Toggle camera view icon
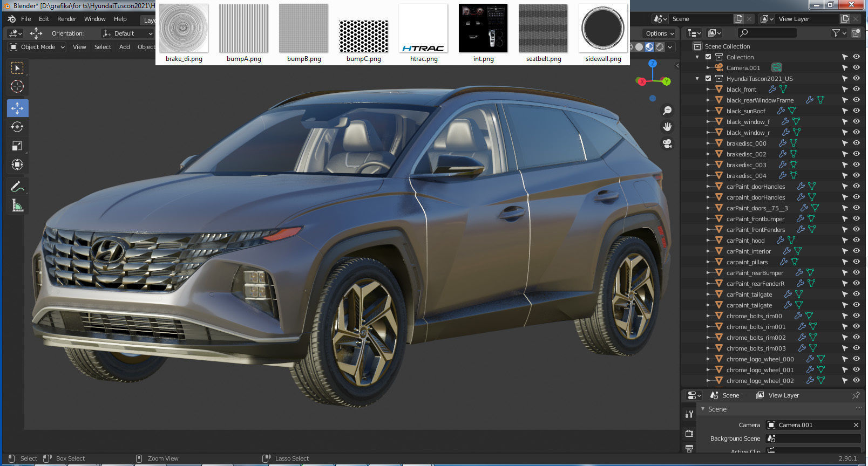 coord(668,143)
